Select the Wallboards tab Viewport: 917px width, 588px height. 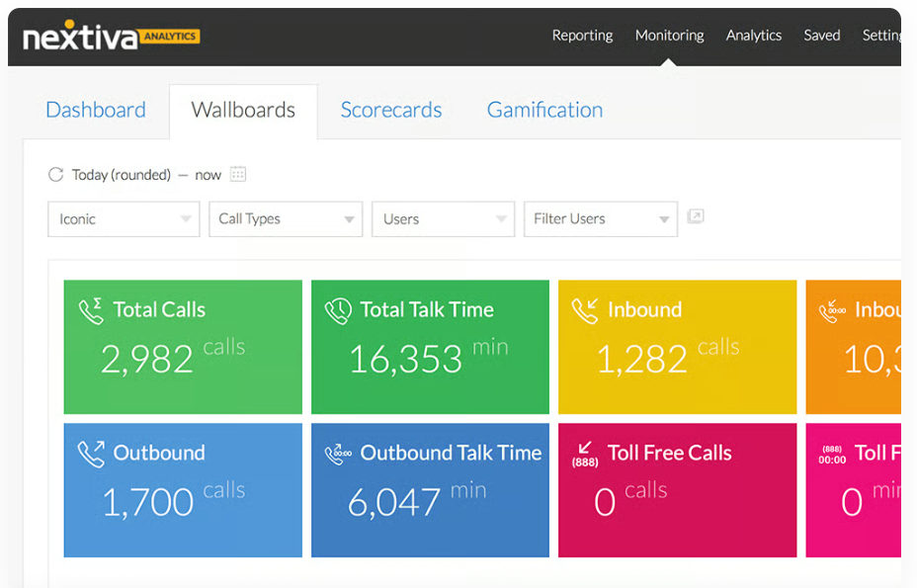(243, 111)
